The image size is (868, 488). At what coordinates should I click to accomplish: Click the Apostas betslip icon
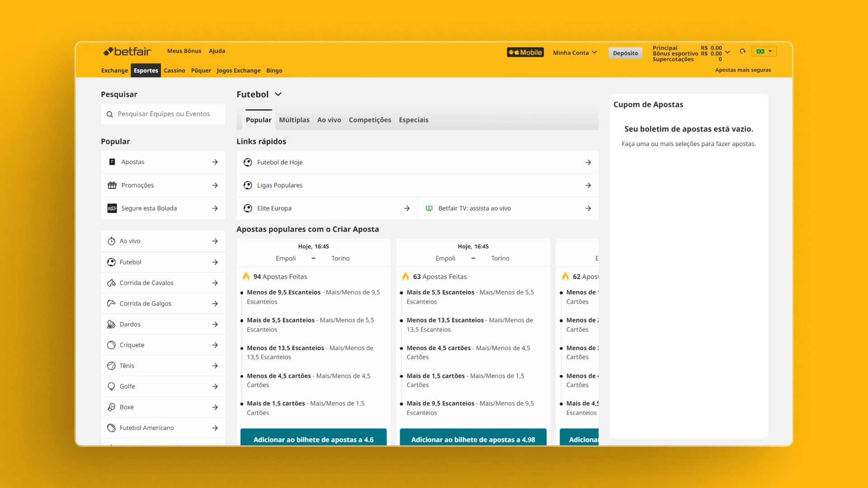pos(112,162)
